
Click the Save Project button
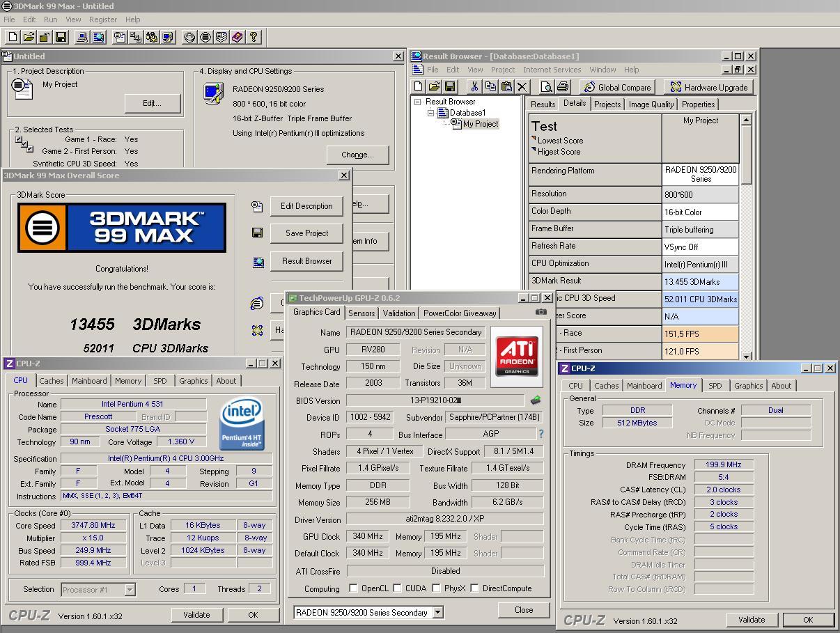(x=306, y=233)
